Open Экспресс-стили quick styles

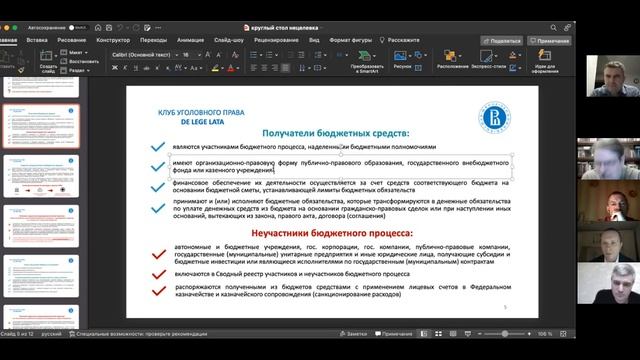(x=486, y=56)
